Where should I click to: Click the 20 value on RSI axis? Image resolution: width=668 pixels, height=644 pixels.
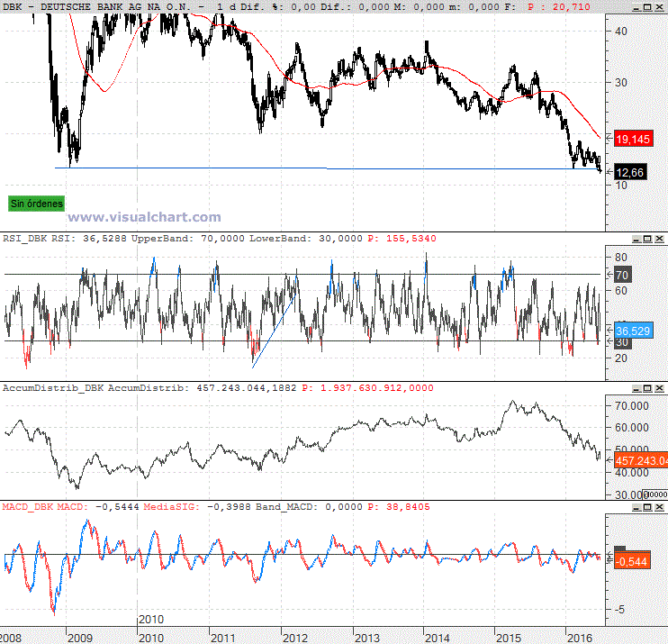pyautogui.click(x=621, y=358)
